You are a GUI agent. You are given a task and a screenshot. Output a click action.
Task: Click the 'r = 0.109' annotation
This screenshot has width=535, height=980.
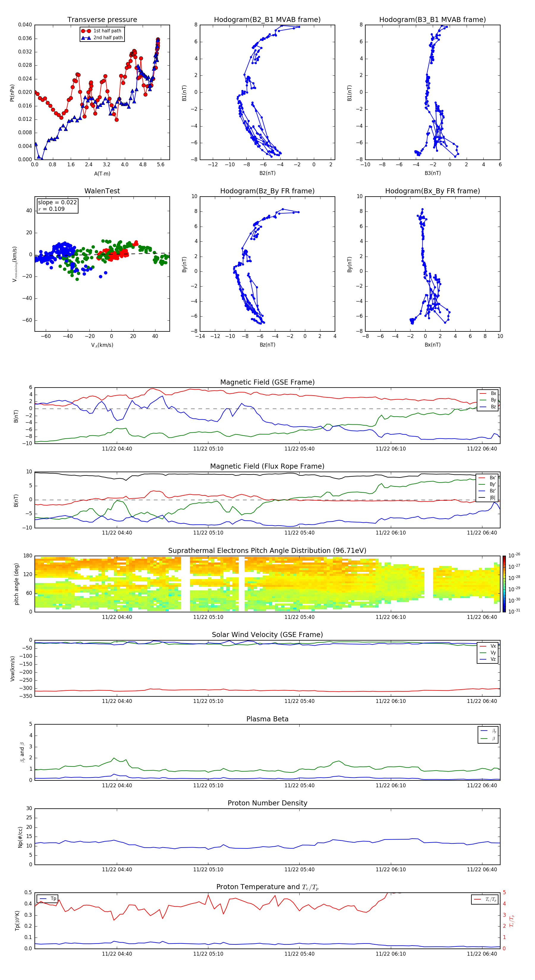pyautogui.click(x=51, y=209)
